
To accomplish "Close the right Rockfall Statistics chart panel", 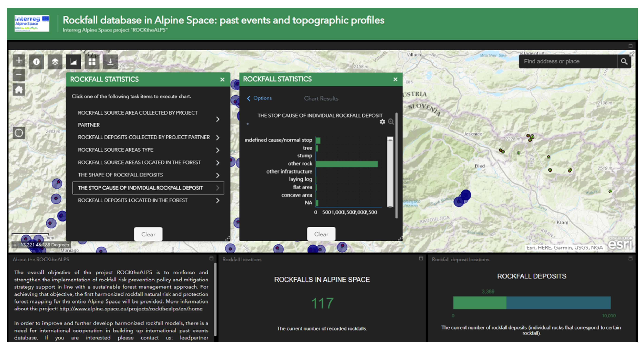I will pos(395,79).
